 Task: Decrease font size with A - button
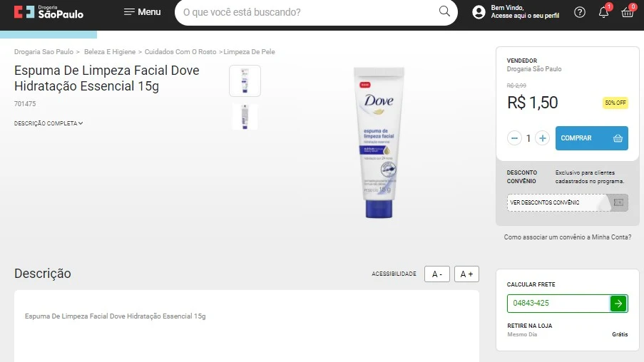pyautogui.click(x=437, y=274)
